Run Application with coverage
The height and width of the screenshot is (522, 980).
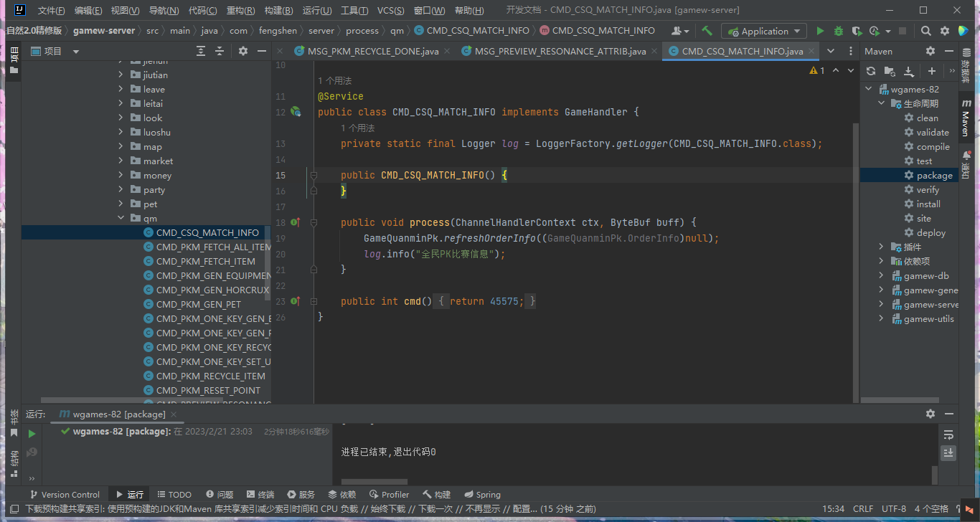point(857,31)
